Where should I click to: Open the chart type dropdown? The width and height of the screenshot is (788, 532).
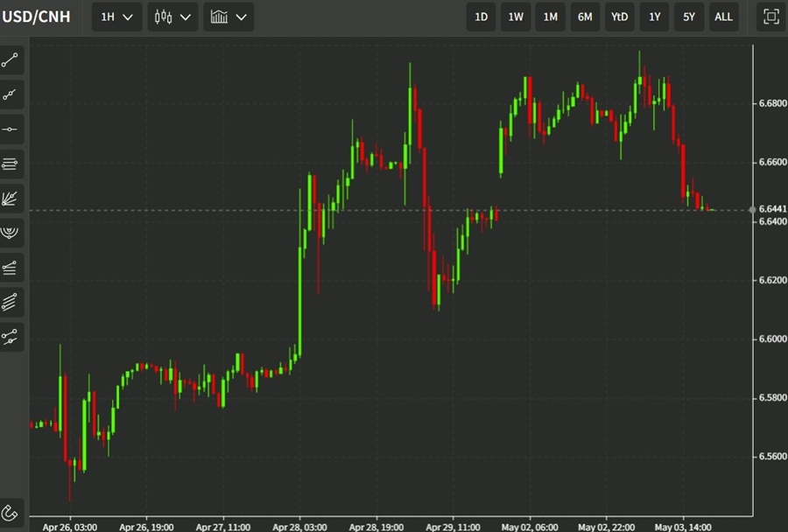228,16
